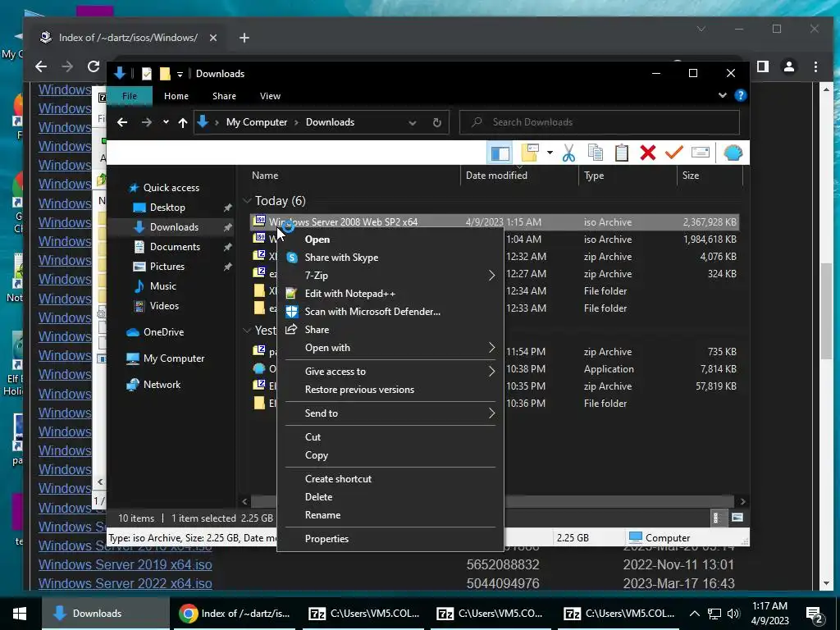Choose Cut in context menu
840x630 pixels.
[390, 437]
